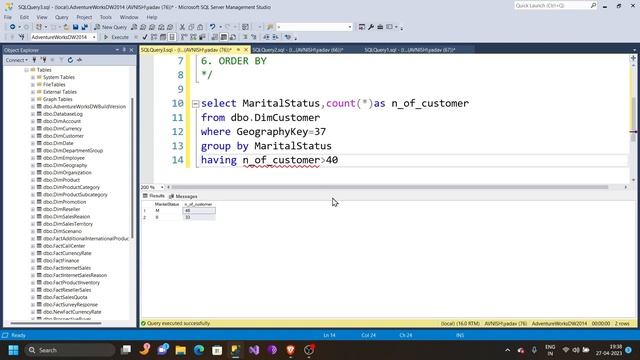Click the activity monitor pulse icon in Object Explorer
Viewport: 640px width, 360px height.
tap(80, 60)
